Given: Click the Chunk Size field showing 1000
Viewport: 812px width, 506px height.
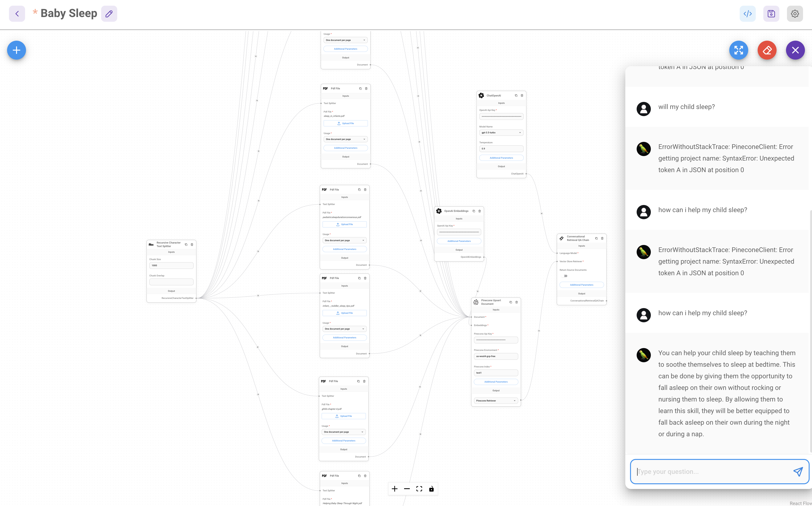Looking at the screenshot, I should [171, 265].
